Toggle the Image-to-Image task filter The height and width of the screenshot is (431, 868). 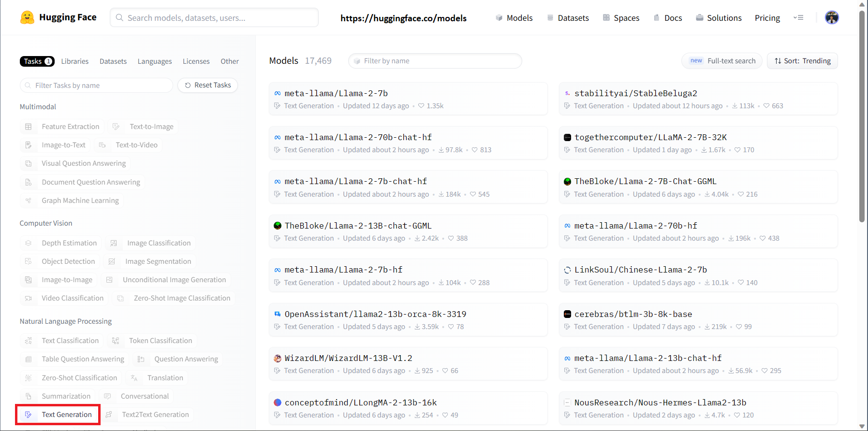(59, 280)
